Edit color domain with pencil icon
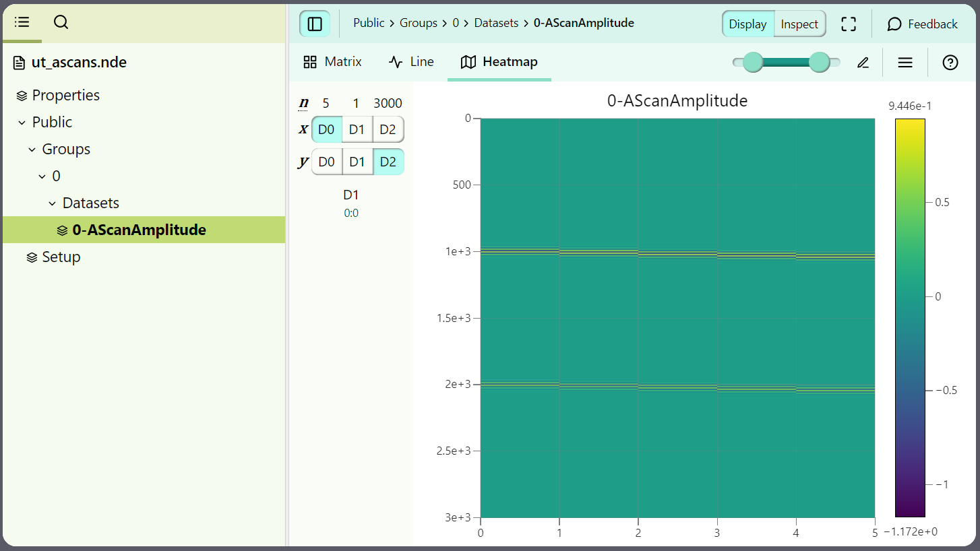This screenshot has width=980, height=551. click(x=863, y=63)
